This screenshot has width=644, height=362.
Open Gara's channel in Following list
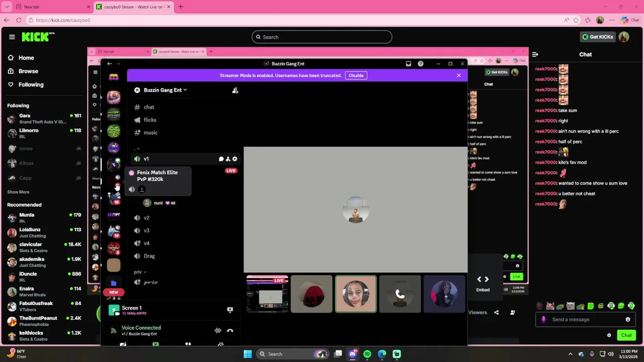coord(44,119)
